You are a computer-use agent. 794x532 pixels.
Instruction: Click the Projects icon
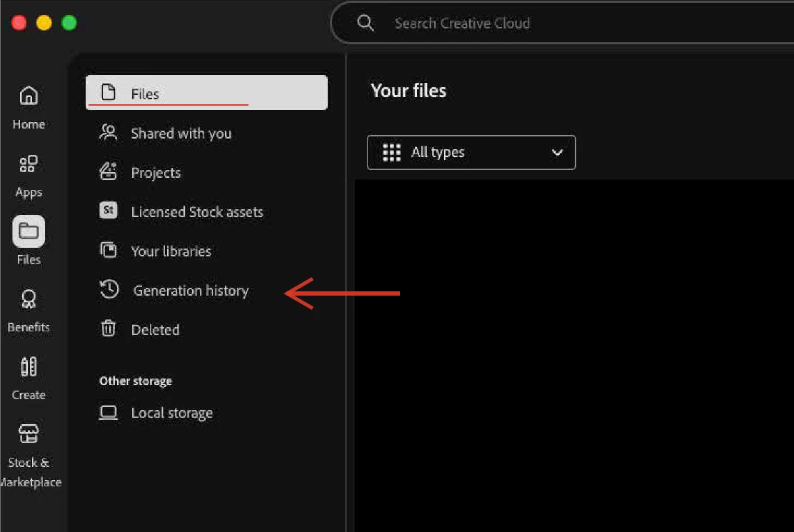[109, 171]
